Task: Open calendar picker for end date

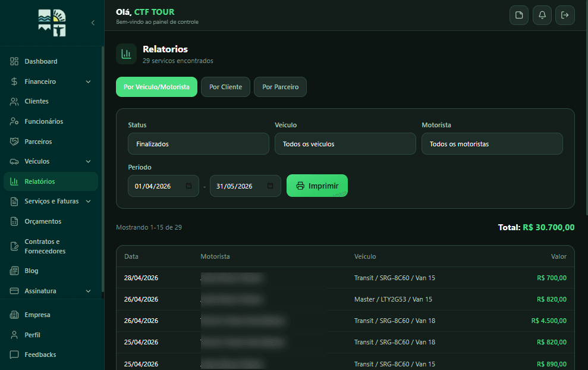Action: [270, 186]
